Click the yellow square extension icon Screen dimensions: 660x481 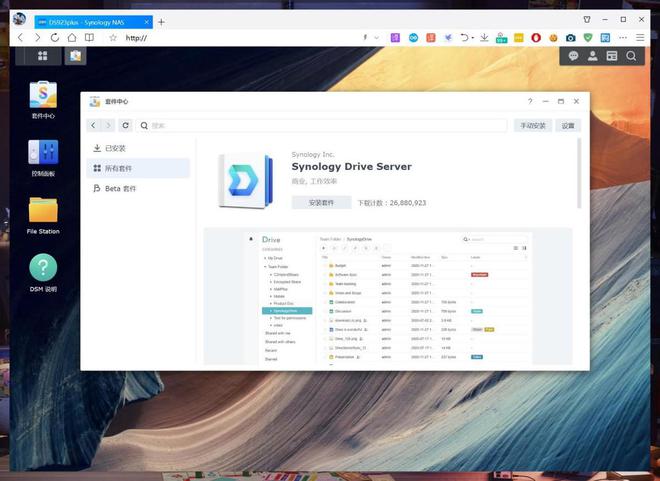point(519,38)
